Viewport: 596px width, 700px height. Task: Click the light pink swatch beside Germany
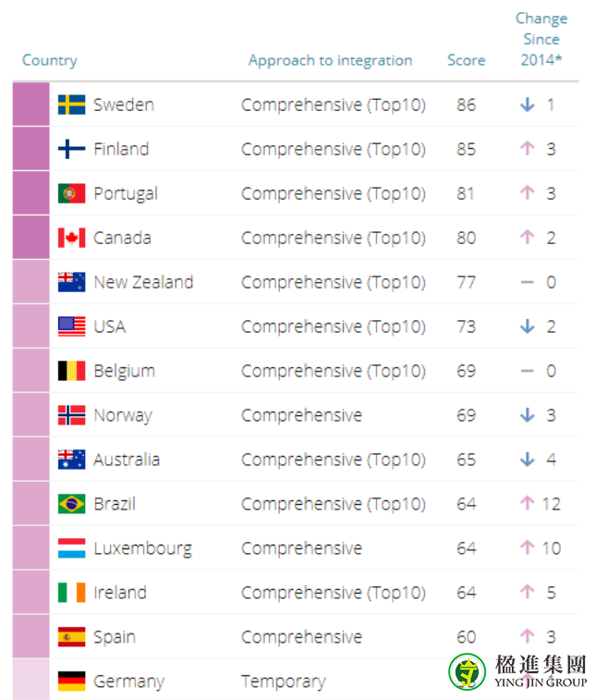[30, 680]
